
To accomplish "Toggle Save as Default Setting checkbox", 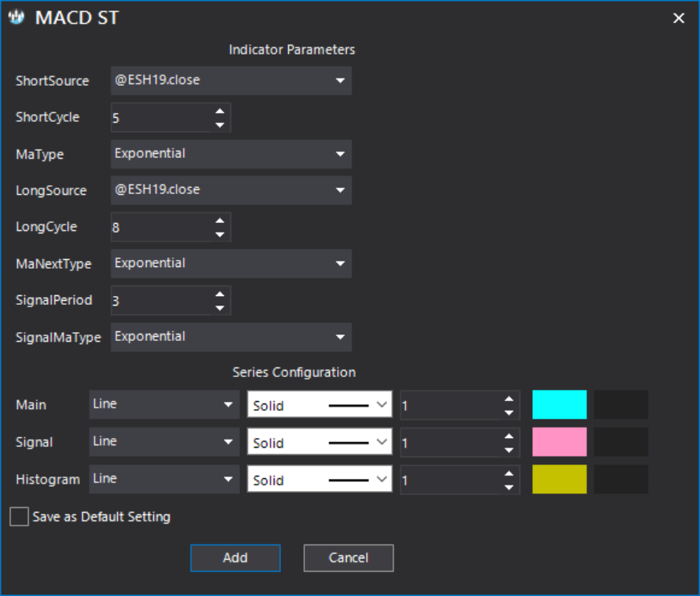I will point(19,517).
